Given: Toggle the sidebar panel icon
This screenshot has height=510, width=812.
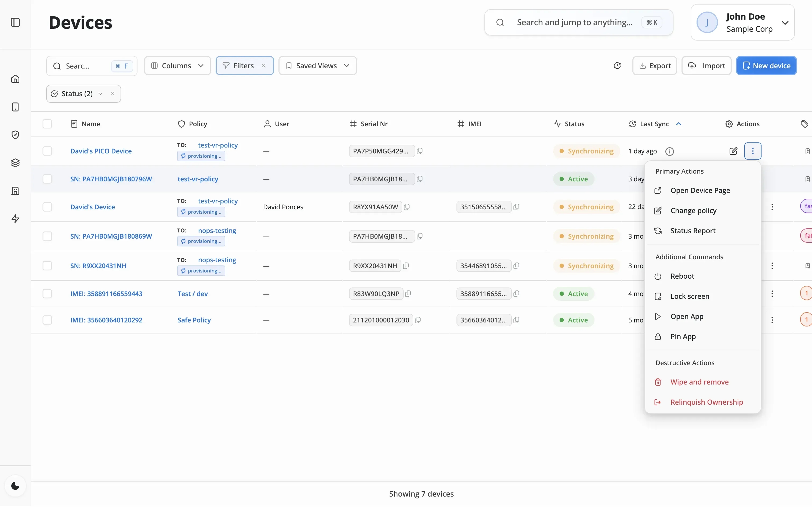Looking at the screenshot, I should pos(15,23).
